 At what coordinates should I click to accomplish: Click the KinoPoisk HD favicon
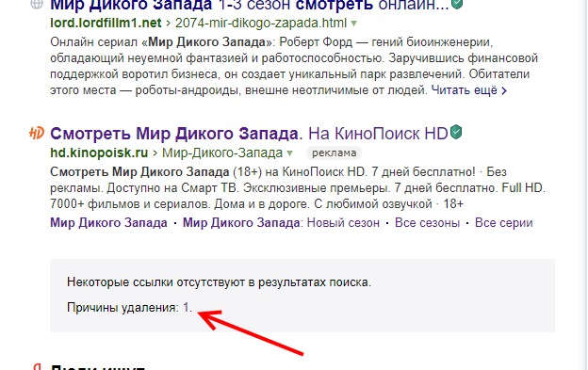coord(37,133)
